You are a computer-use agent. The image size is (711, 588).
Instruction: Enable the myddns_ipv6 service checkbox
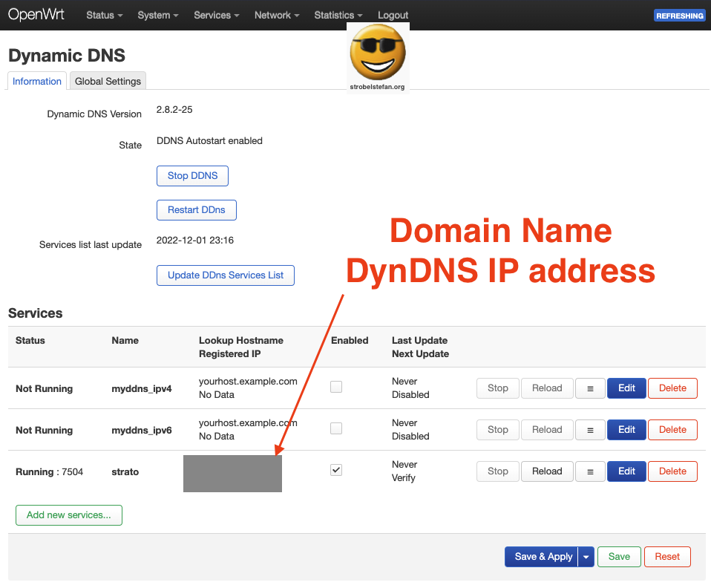click(336, 428)
